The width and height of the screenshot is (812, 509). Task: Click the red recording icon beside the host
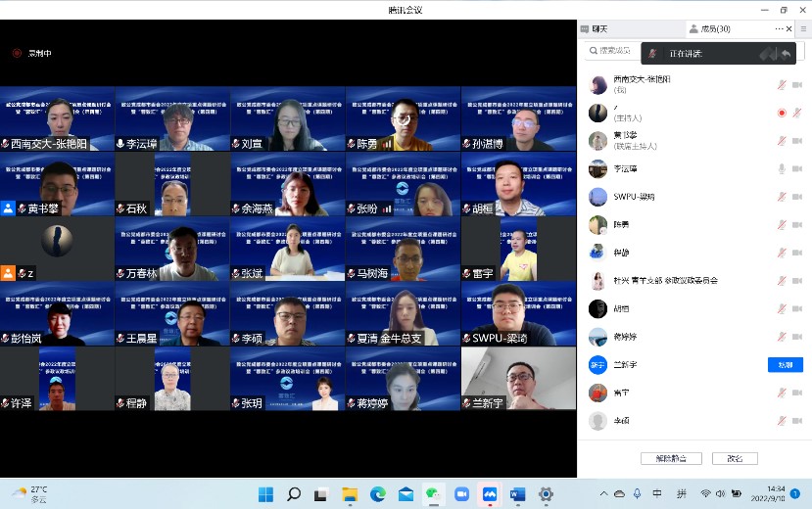782,113
